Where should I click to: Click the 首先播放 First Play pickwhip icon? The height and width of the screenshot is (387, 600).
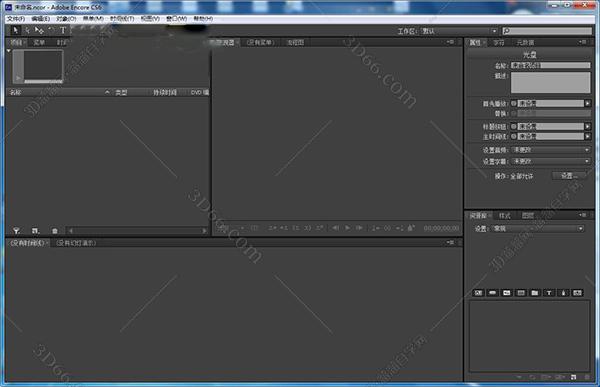[514, 103]
